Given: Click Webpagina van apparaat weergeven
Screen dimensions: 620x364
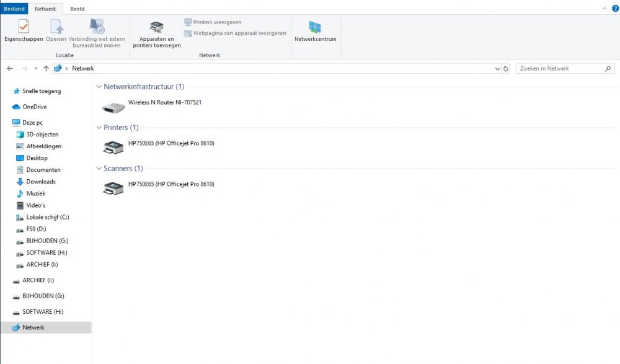Looking at the screenshot, I should 235,33.
